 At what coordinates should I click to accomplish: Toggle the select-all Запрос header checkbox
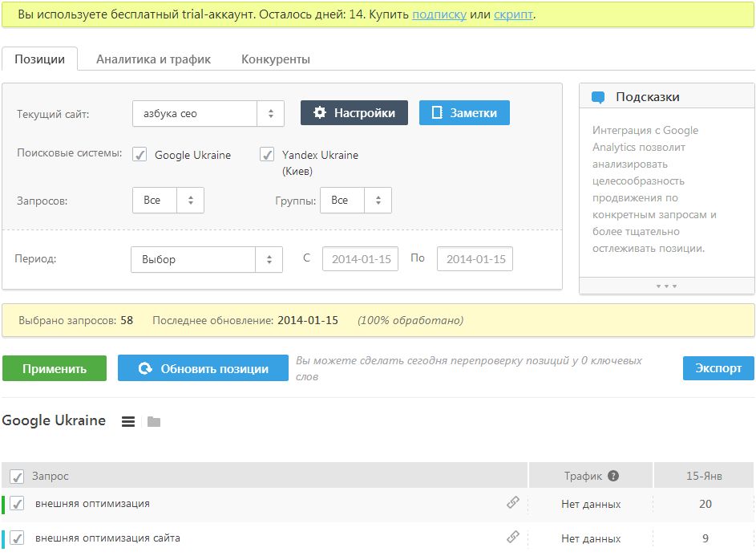pyautogui.click(x=17, y=477)
